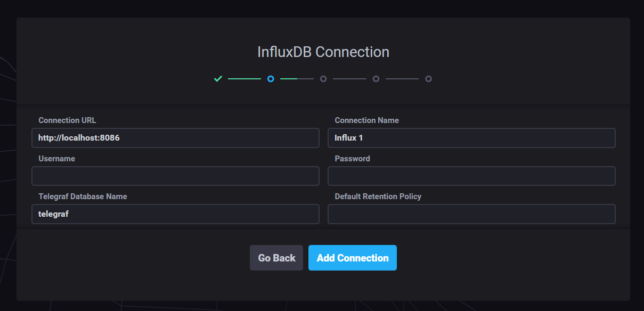Click into the empty Username field
Viewport: 644px width, 311px height.
(x=175, y=176)
